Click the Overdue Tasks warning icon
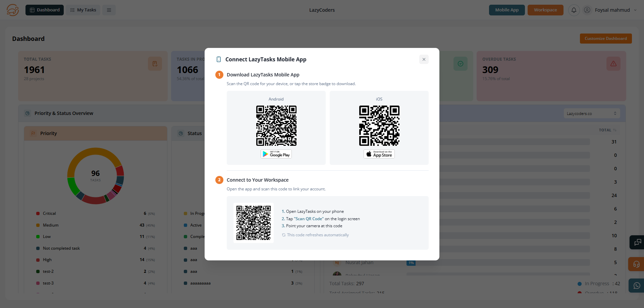This screenshot has height=308, width=644. pyautogui.click(x=613, y=64)
